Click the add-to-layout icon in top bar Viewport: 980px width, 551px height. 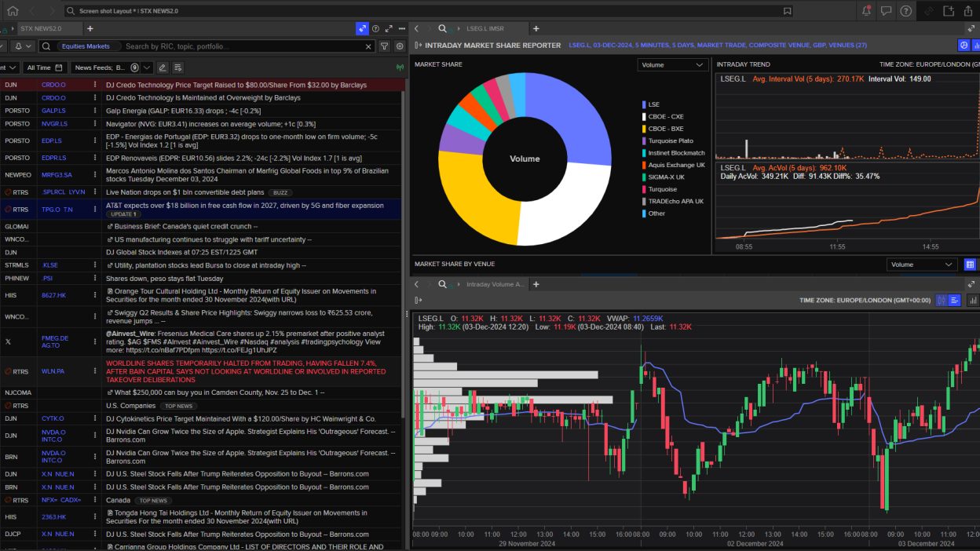pos(948,11)
